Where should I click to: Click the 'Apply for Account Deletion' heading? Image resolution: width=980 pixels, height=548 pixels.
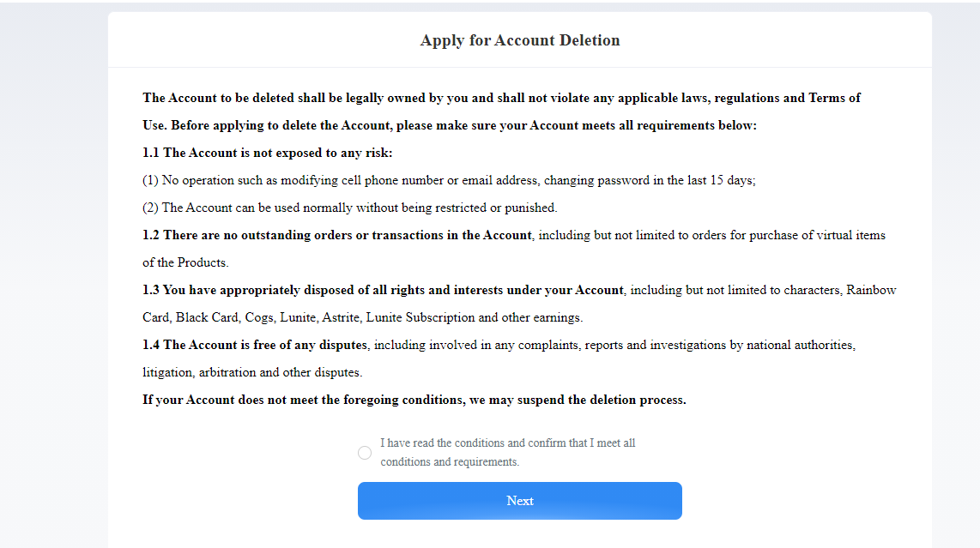tap(520, 40)
